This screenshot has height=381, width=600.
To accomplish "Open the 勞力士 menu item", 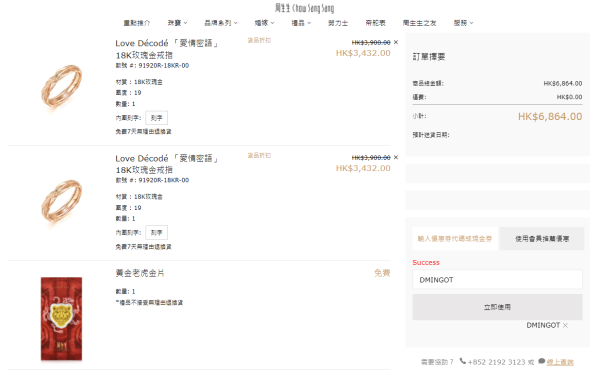I will (338, 23).
